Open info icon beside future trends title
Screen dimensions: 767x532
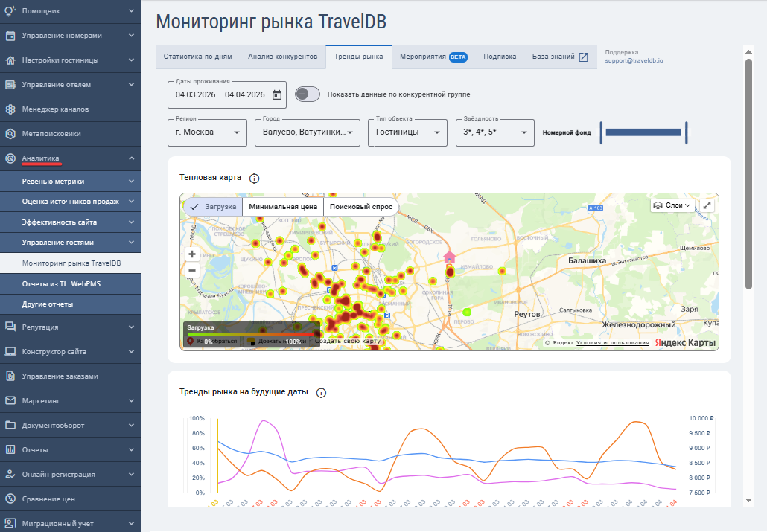321,393
